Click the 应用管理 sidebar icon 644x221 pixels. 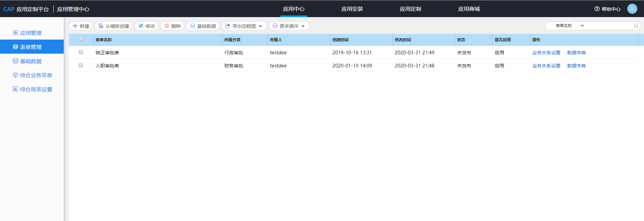click(x=15, y=33)
